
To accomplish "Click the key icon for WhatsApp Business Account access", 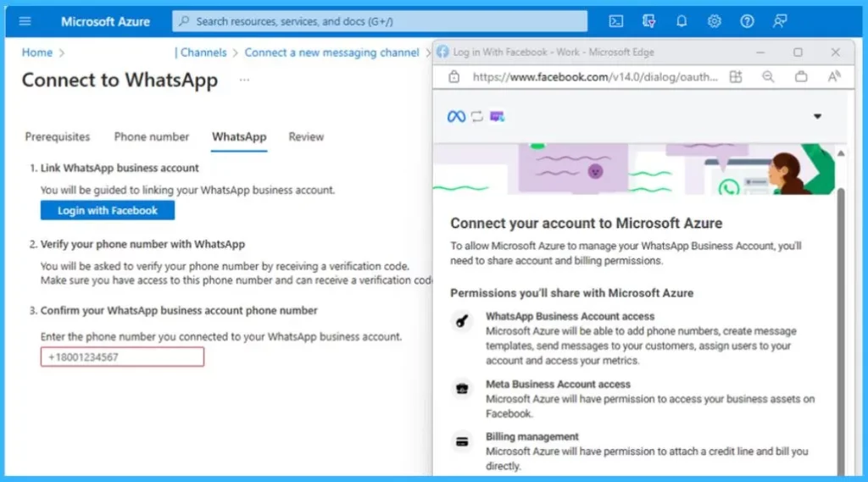I will pos(462,321).
